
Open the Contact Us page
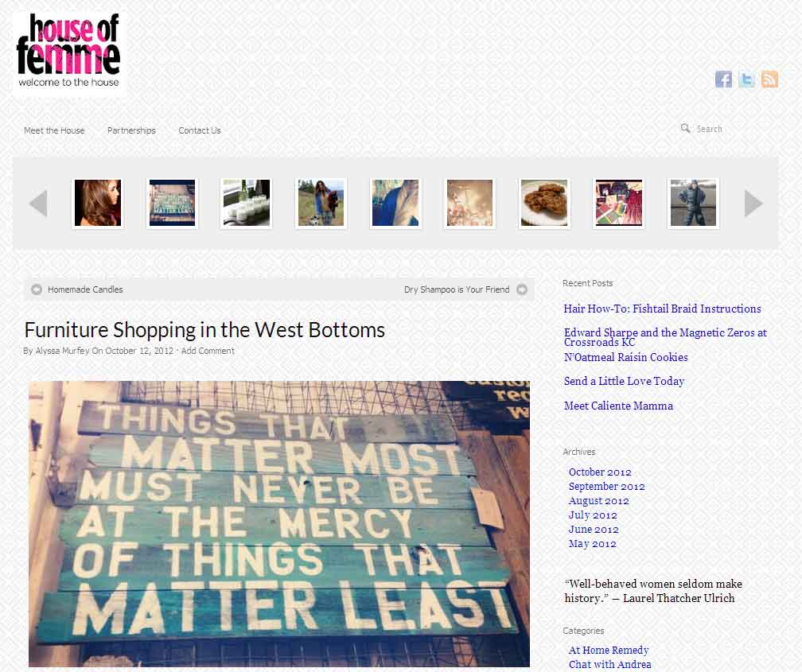(x=200, y=130)
